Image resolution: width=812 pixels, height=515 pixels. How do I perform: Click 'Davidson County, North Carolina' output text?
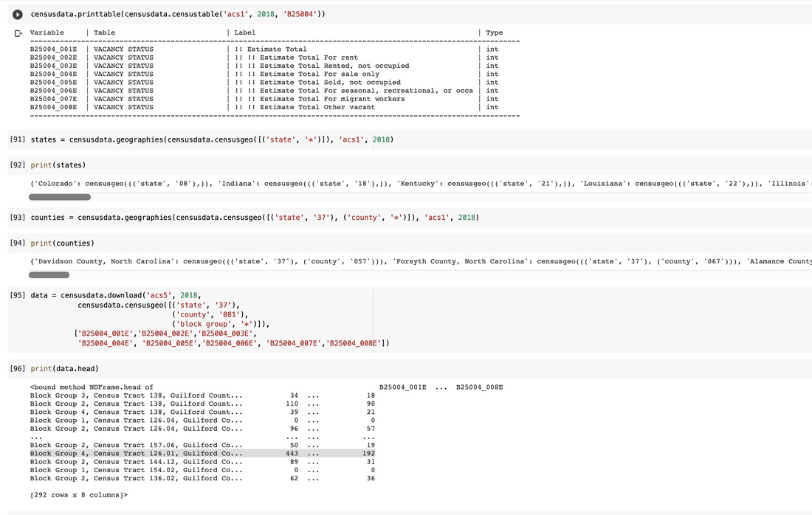(104, 261)
